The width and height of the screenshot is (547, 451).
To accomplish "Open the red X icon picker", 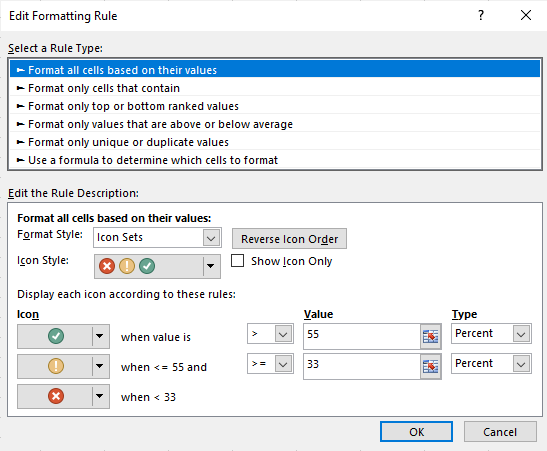I will (x=63, y=396).
